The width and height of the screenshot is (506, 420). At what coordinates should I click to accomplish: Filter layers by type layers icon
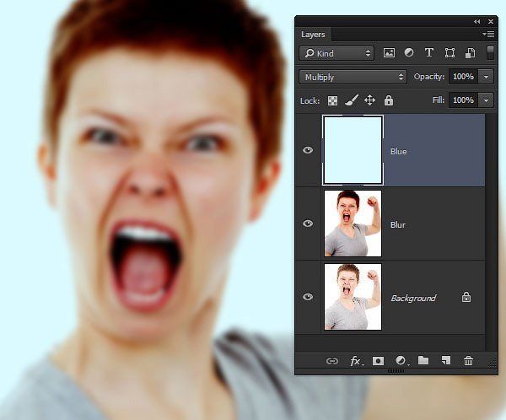(429, 52)
